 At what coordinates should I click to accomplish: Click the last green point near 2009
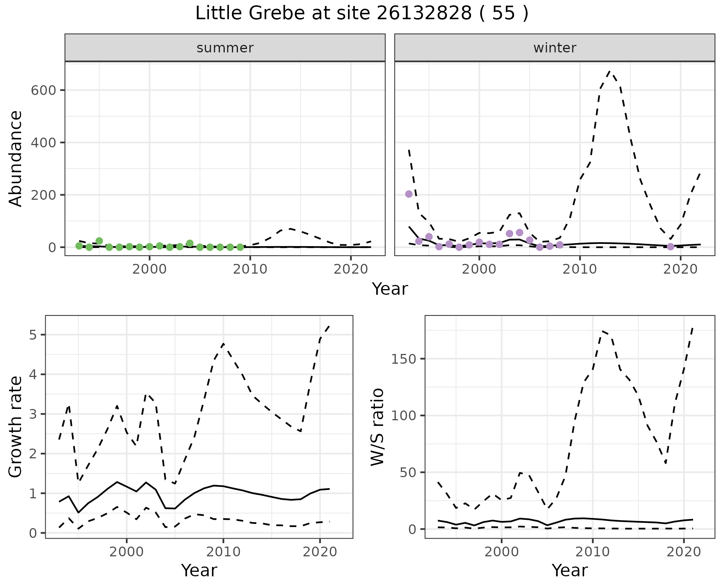[x=240, y=247]
